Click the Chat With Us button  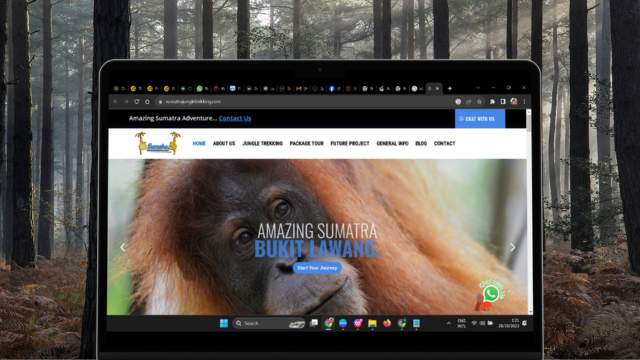pos(480,119)
